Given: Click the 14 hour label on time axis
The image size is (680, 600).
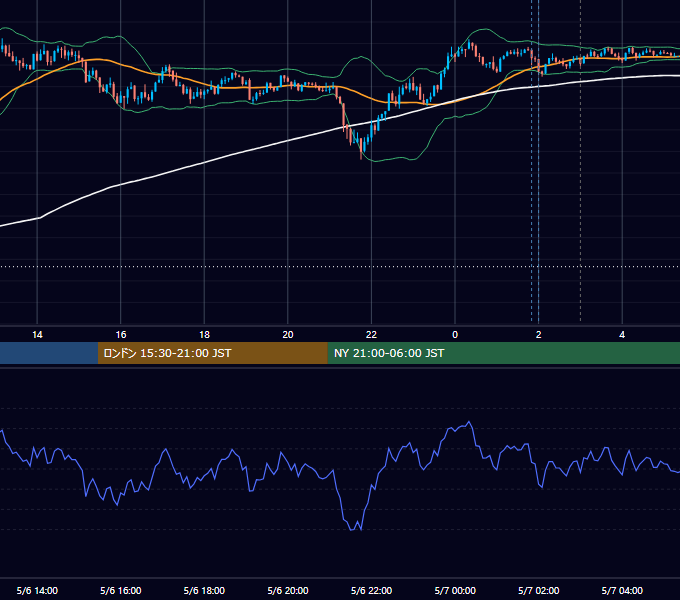Looking at the screenshot, I should coord(37,335).
